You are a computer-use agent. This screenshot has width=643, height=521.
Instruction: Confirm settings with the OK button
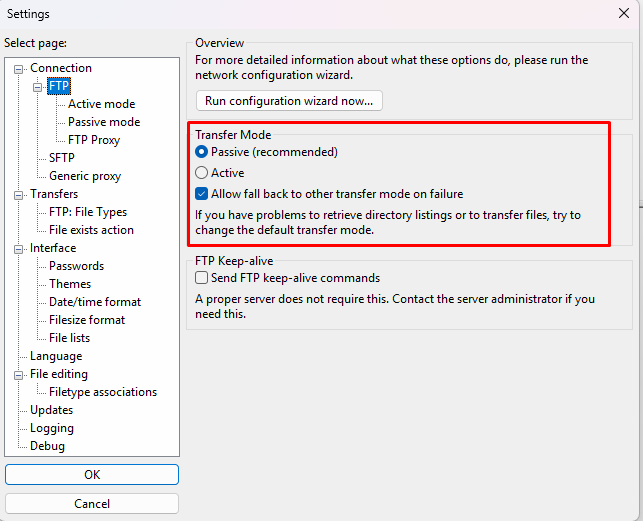click(x=92, y=474)
